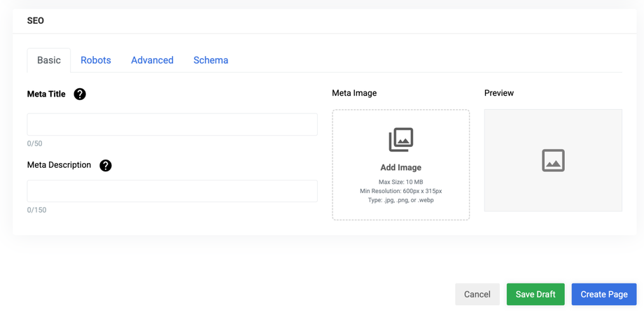Click into the Meta Description text box

(x=172, y=191)
